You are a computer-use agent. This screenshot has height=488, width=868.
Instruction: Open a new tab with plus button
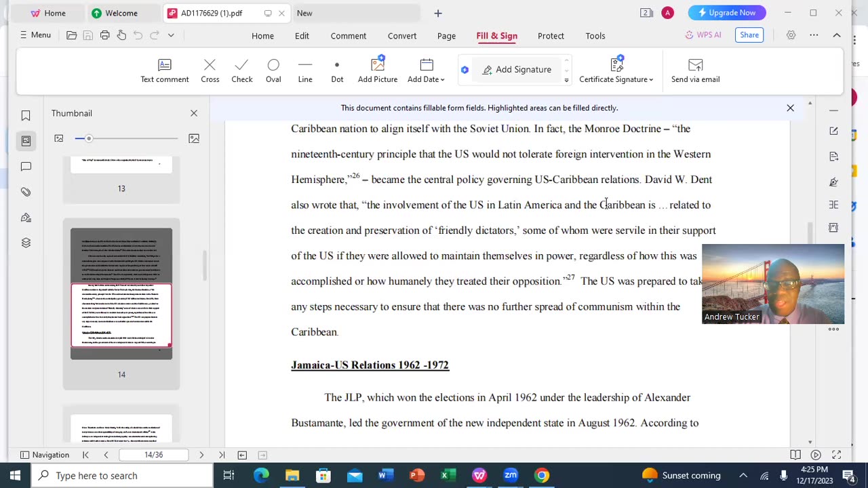[x=438, y=13]
